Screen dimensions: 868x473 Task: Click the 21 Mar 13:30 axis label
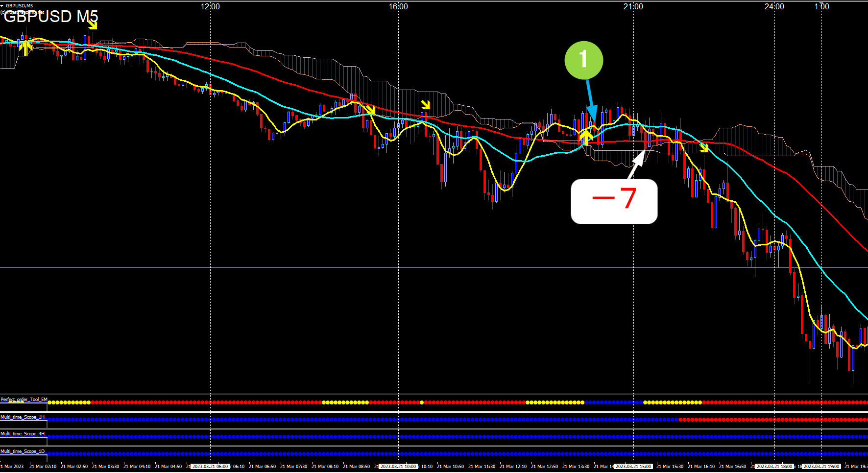(576, 467)
